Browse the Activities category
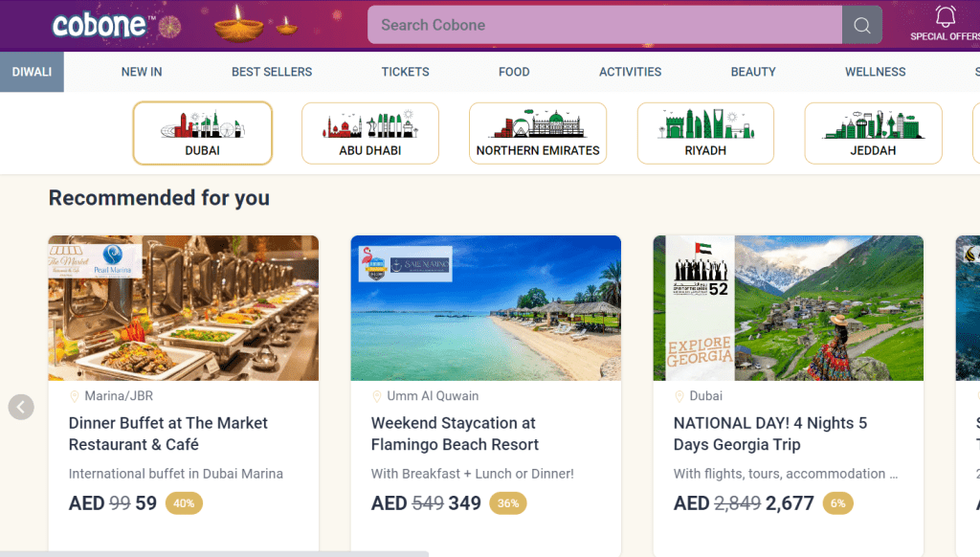 [630, 72]
